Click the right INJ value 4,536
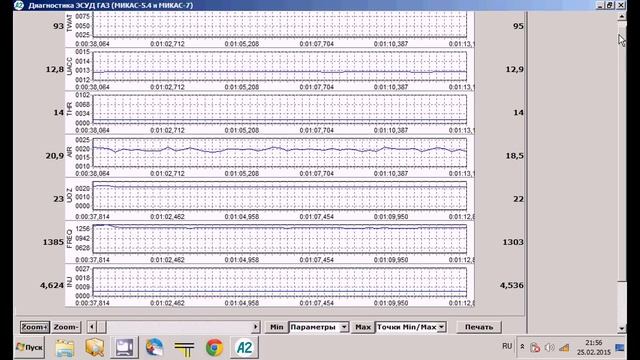The height and width of the screenshot is (360, 640). click(512, 285)
